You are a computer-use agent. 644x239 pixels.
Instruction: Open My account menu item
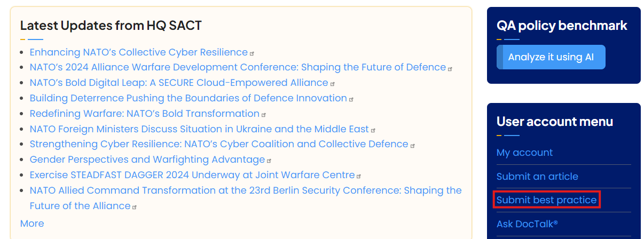coord(524,153)
